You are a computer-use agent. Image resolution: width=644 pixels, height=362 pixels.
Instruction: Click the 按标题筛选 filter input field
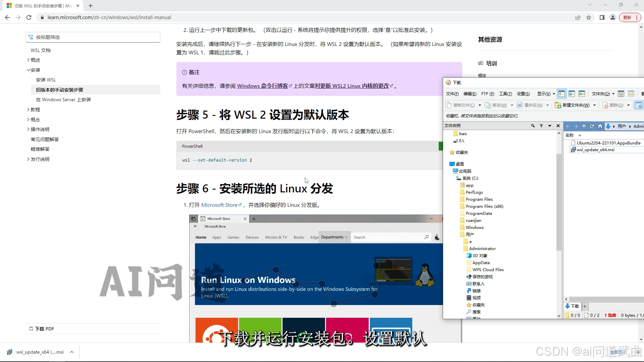point(93,37)
